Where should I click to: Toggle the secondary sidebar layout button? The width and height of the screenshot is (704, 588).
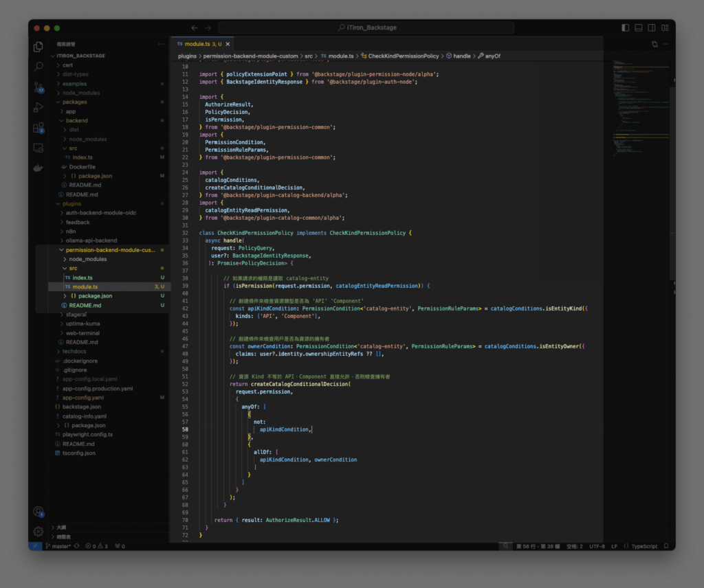coord(652,27)
